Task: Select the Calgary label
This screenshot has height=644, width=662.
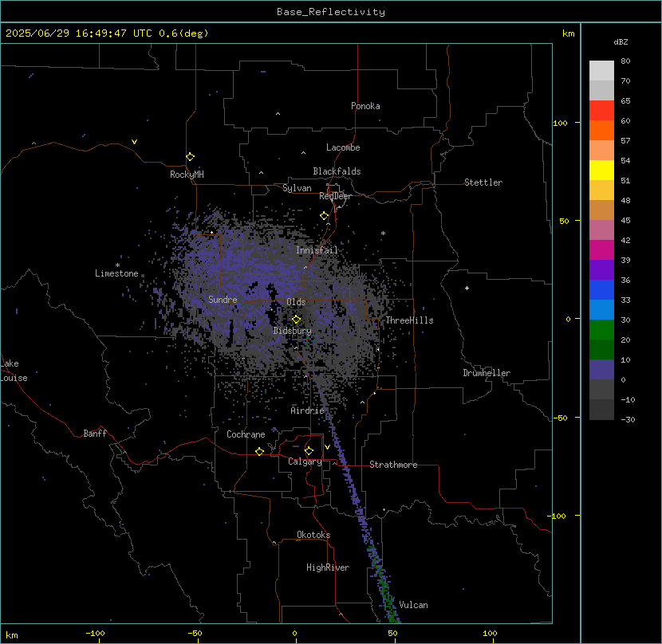Action: [x=305, y=461]
